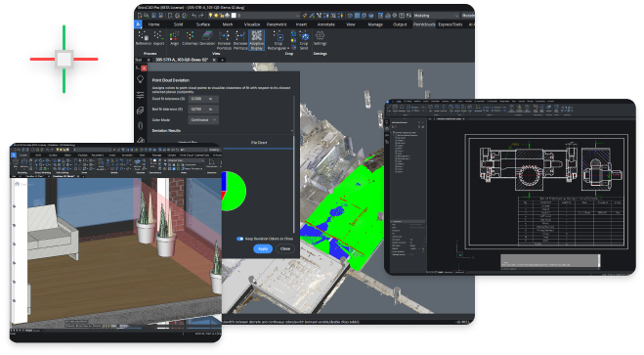Open the Modeling workspace dropdown
Viewport: 644px width, 355px height.
click(436, 16)
